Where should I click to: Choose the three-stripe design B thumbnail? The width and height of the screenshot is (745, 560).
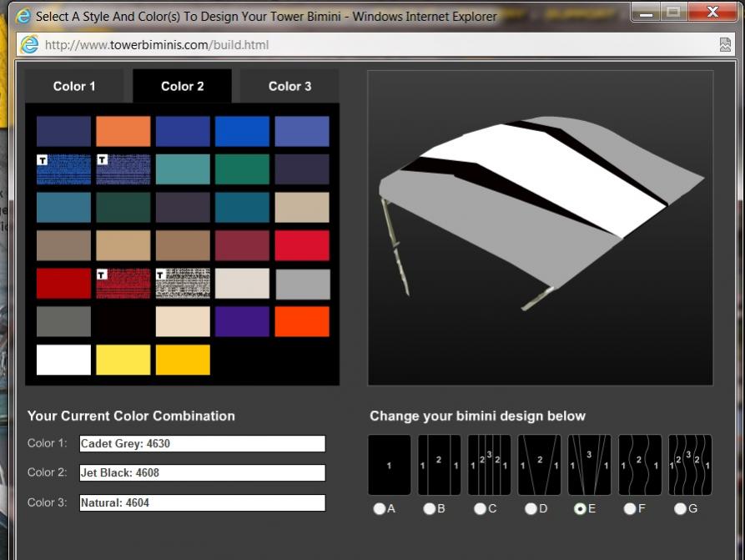(439, 465)
